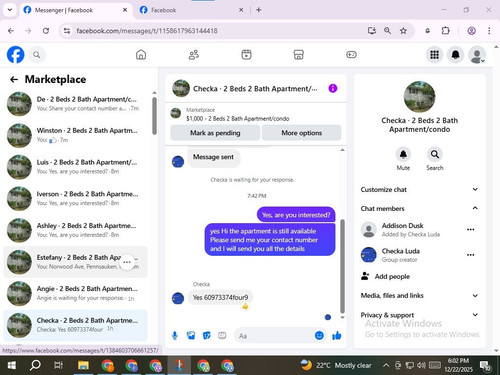This screenshot has width=500, height=375.
Task: Open Windows Start menu
Action: click(12, 365)
